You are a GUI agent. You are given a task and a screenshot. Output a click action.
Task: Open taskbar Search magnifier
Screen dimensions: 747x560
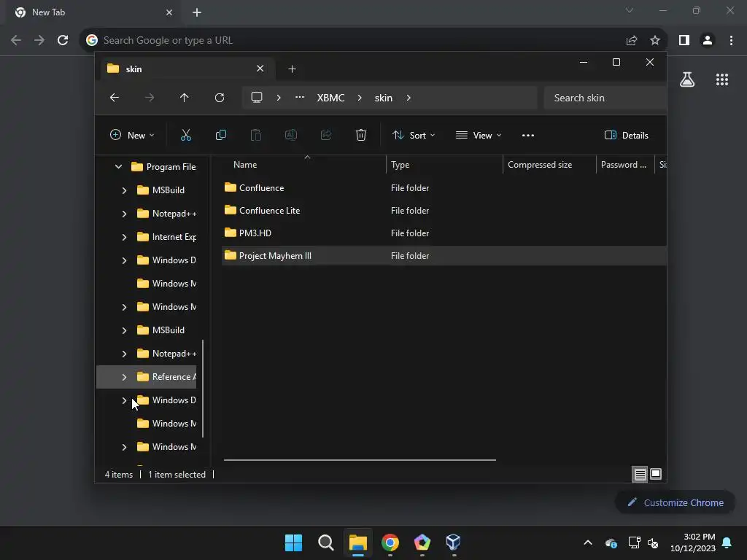tap(326, 542)
